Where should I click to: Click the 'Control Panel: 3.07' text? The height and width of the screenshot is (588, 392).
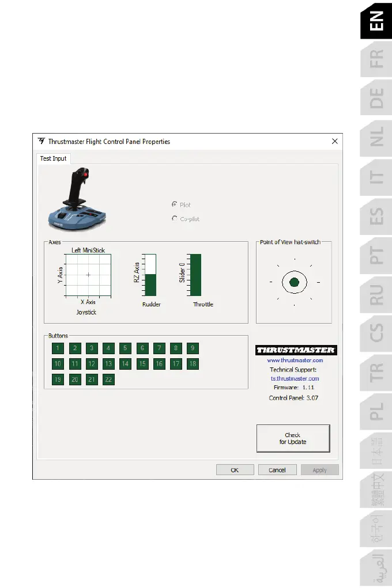coord(293,399)
